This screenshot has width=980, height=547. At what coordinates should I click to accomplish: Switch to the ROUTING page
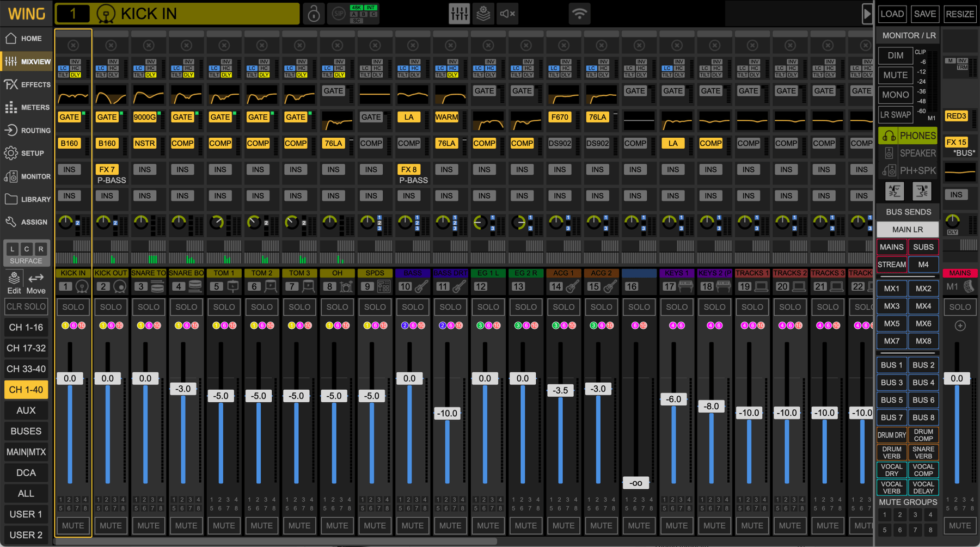point(27,131)
